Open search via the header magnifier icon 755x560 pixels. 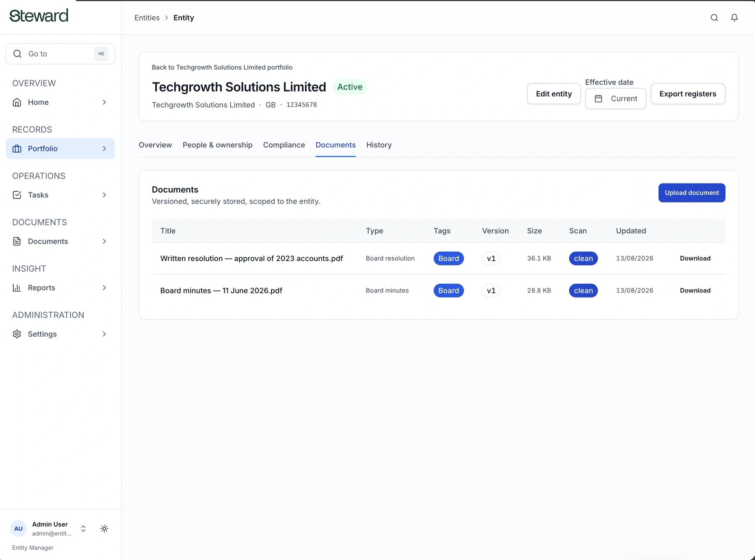pyautogui.click(x=714, y=18)
